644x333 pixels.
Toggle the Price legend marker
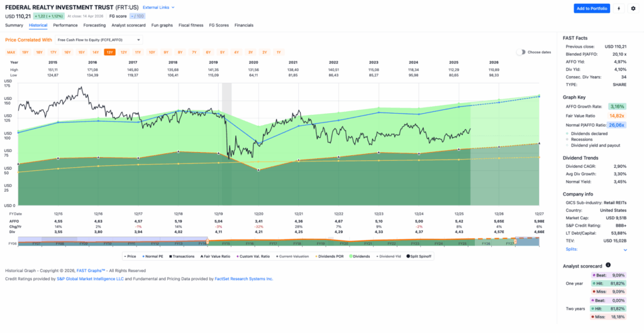pyautogui.click(x=131, y=256)
